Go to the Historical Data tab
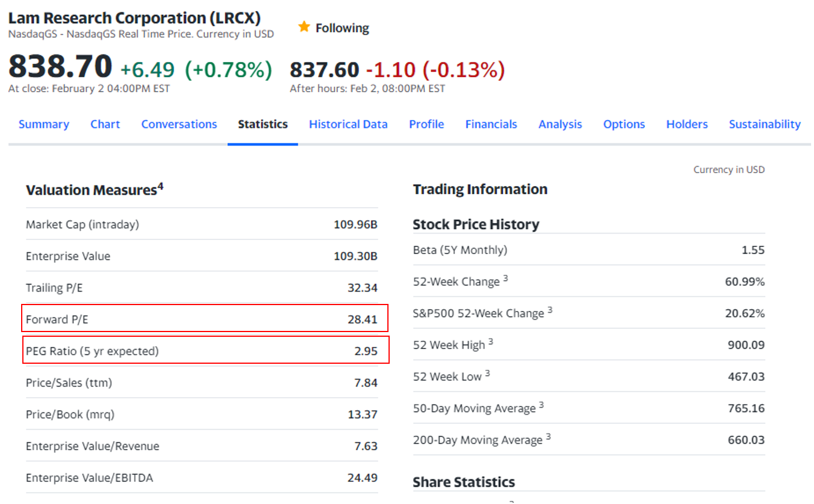 348,124
